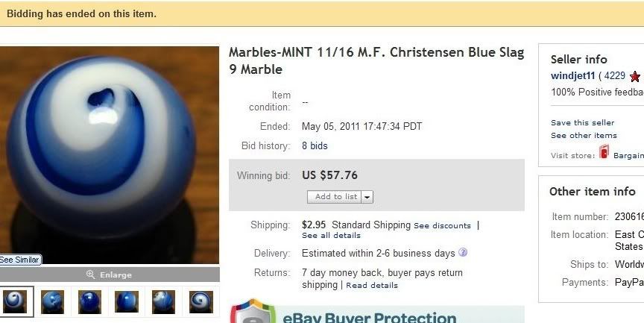Click the Enlarge magnifier icon
The width and height of the screenshot is (644, 323).
click(91, 275)
